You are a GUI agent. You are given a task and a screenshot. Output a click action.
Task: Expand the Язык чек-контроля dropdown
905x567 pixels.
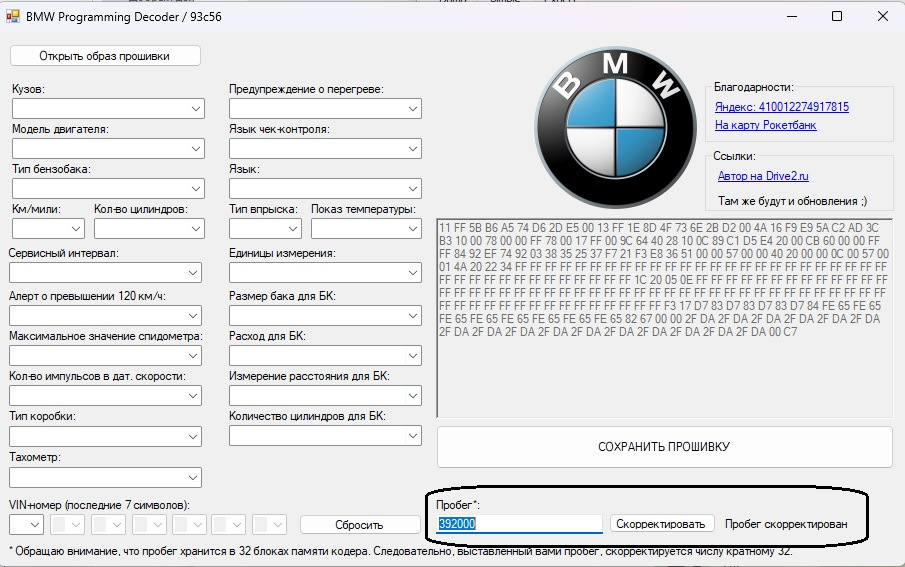pos(325,148)
